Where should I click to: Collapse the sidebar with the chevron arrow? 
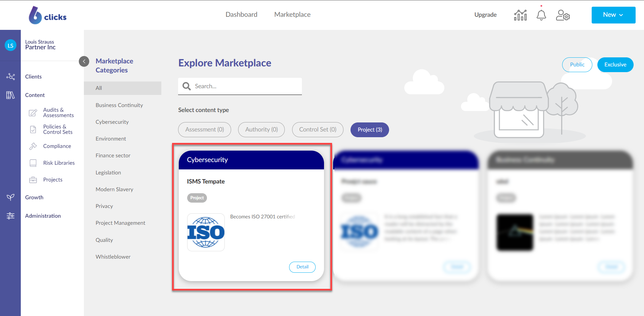tap(84, 61)
